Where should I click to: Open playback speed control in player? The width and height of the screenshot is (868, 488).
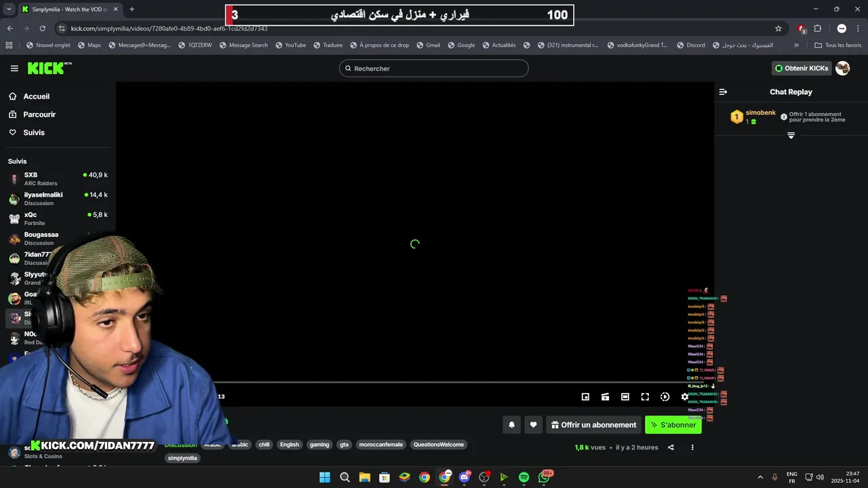pyautogui.click(x=665, y=396)
